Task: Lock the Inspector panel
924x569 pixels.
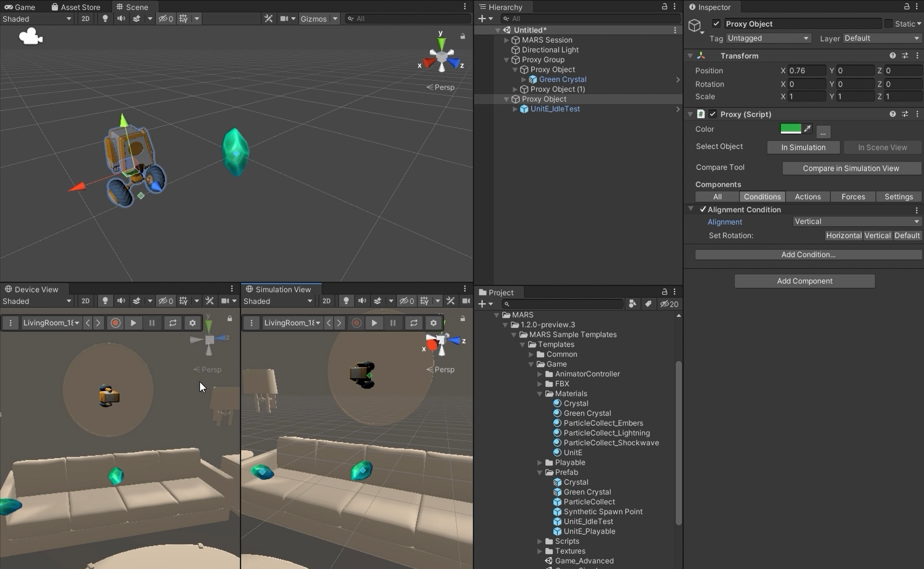Action: [906, 7]
